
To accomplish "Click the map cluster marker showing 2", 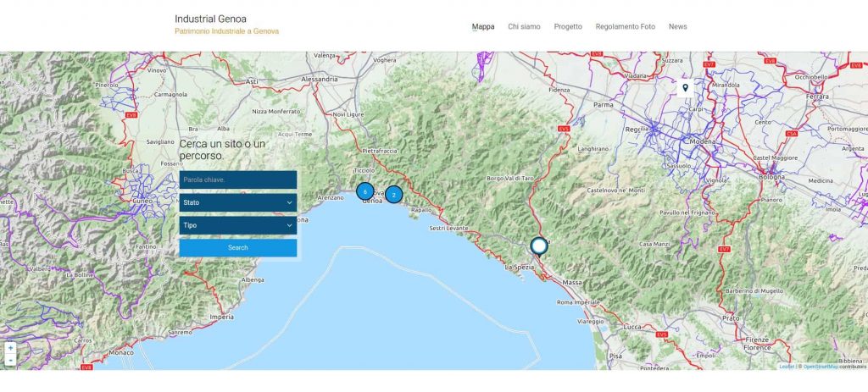I will tap(393, 195).
